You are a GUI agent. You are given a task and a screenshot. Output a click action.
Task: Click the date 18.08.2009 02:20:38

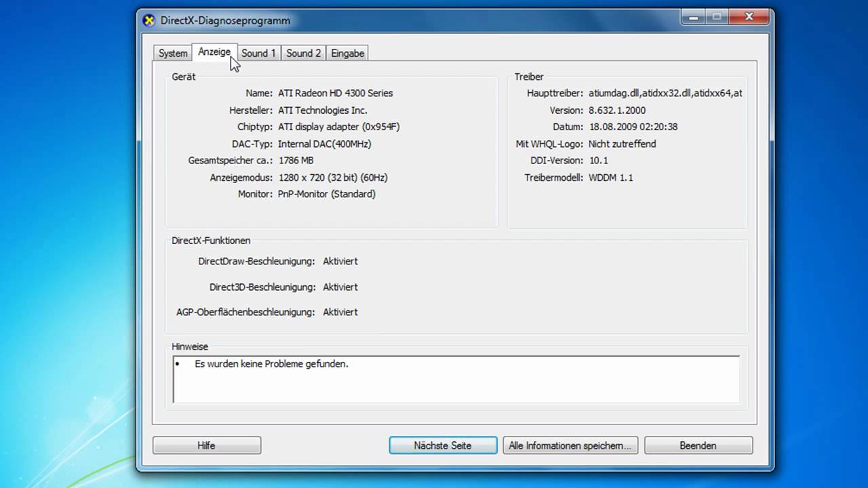pyautogui.click(x=633, y=127)
